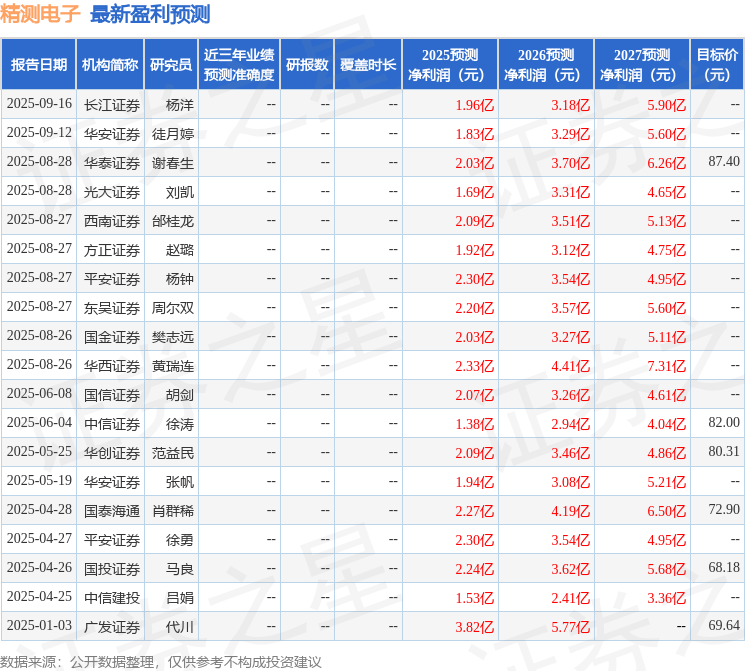Select the 研究员 column header
Viewport: 745px width, 671px height.
(x=171, y=64)
